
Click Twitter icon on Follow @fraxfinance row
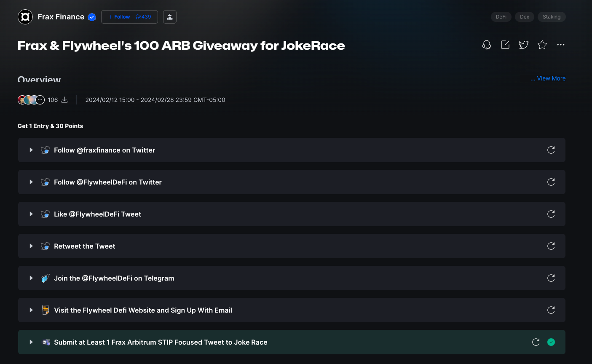point(45,150)
